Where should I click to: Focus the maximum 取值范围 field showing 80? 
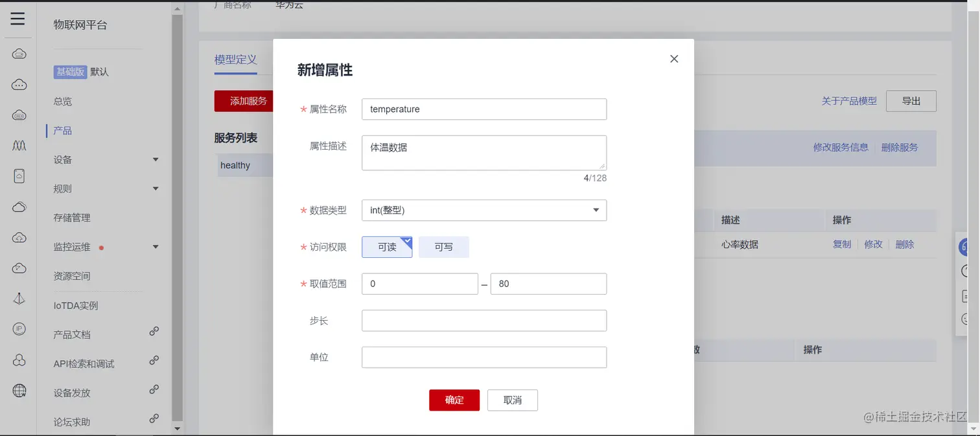(548, 284)
